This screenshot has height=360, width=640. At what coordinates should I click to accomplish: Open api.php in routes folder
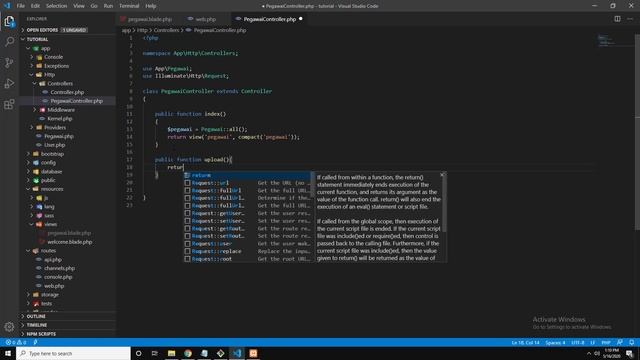53,260
